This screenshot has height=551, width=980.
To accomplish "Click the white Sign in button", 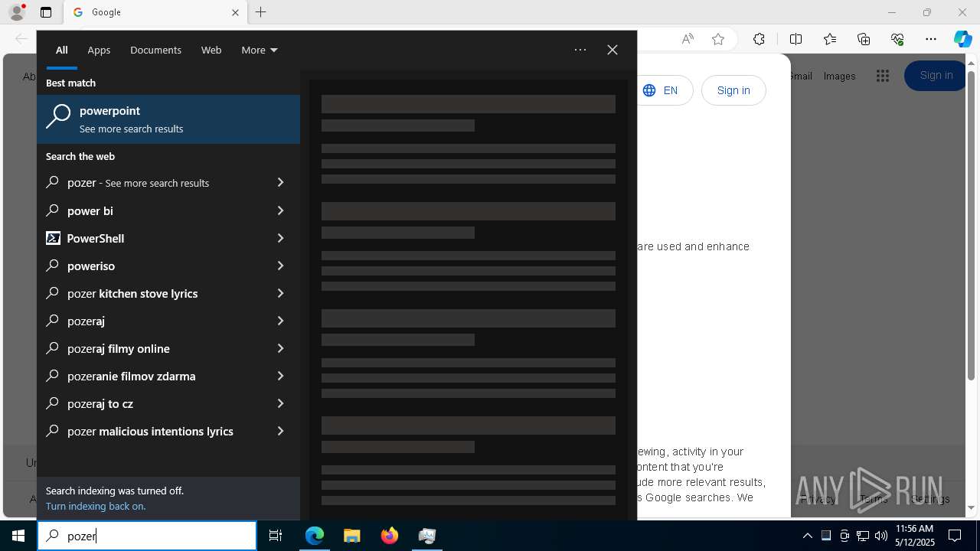I will (733, 90).
